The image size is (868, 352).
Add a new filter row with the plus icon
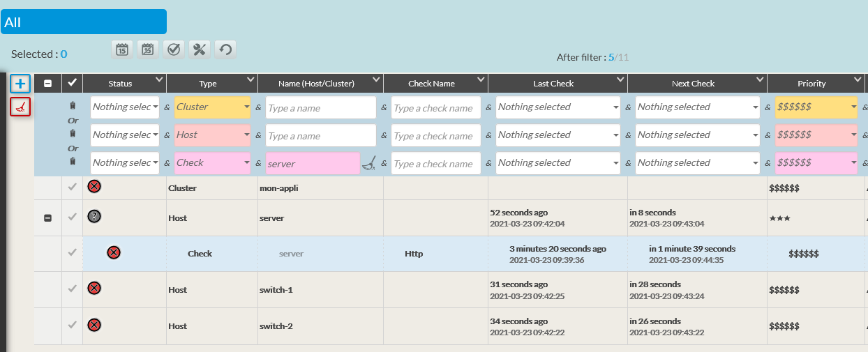point(20,84)
